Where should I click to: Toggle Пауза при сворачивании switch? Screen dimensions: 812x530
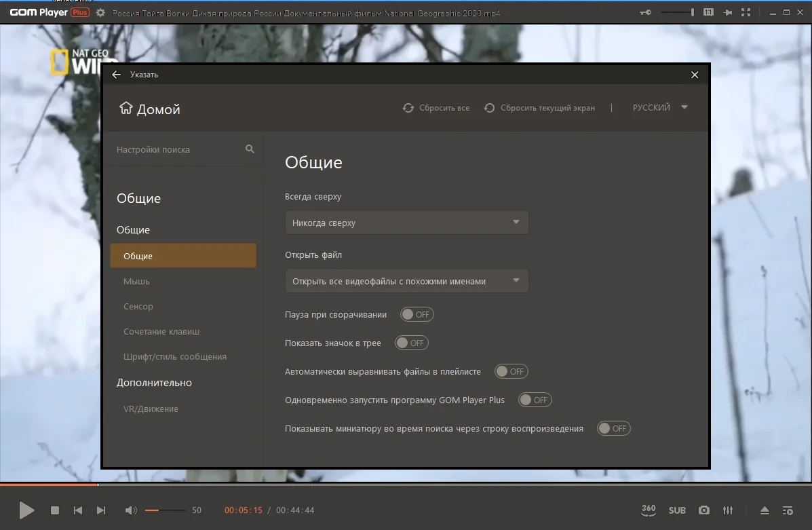pyautogui.click(x=417, y=314)
